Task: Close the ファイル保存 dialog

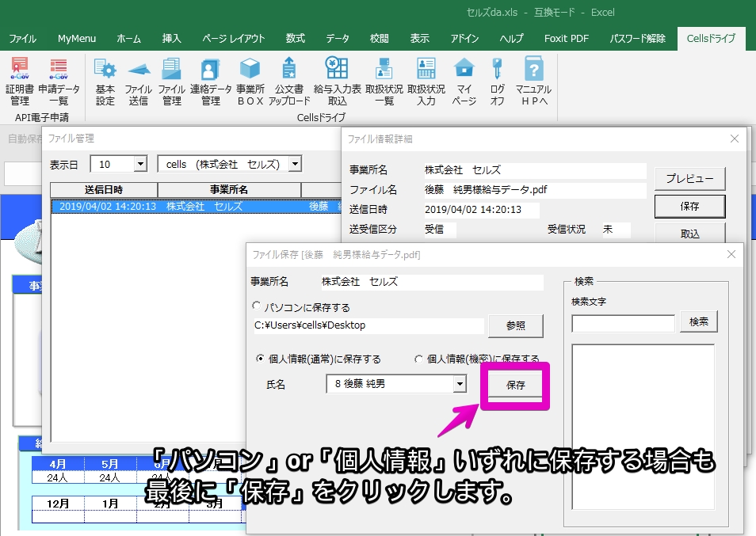Action: [731, 254]
